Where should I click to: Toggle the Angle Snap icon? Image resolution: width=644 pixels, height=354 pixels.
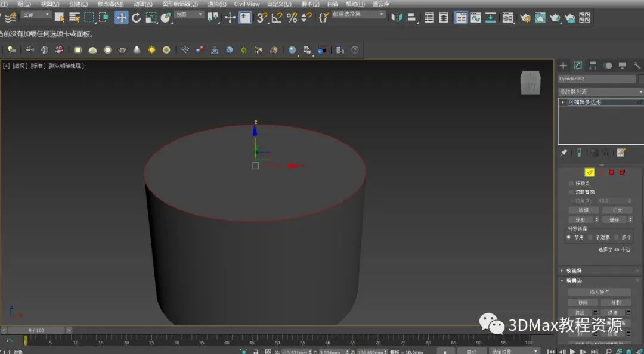[x=277, y=18]
